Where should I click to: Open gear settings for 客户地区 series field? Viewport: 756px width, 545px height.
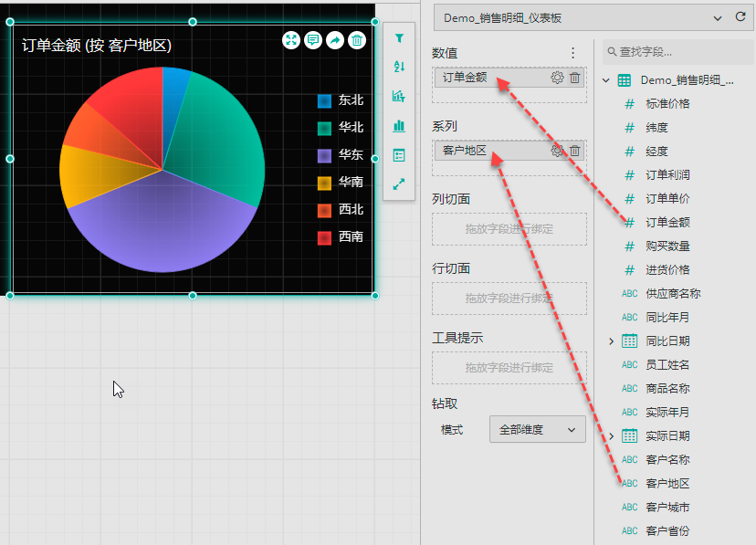[557, 151]
